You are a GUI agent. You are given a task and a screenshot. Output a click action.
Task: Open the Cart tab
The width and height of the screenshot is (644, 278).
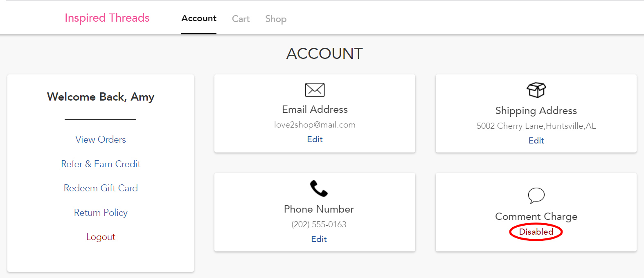click(x=241, y=19)
